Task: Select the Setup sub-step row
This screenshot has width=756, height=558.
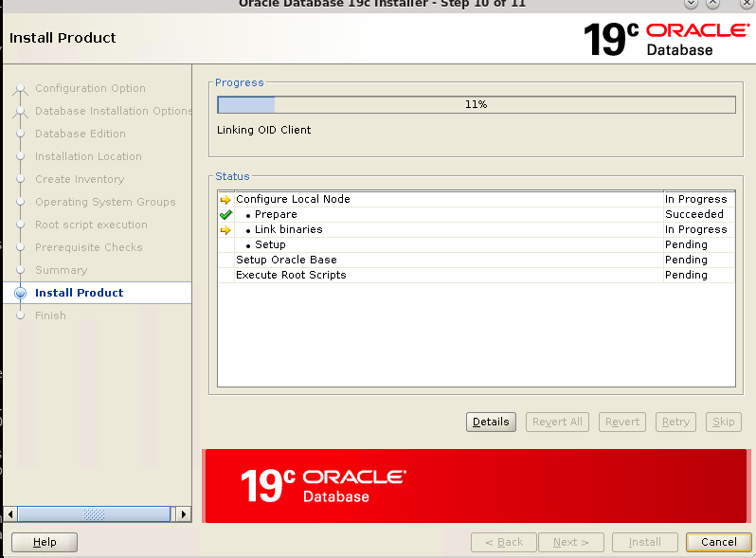Action: click(x=477, y=244)
